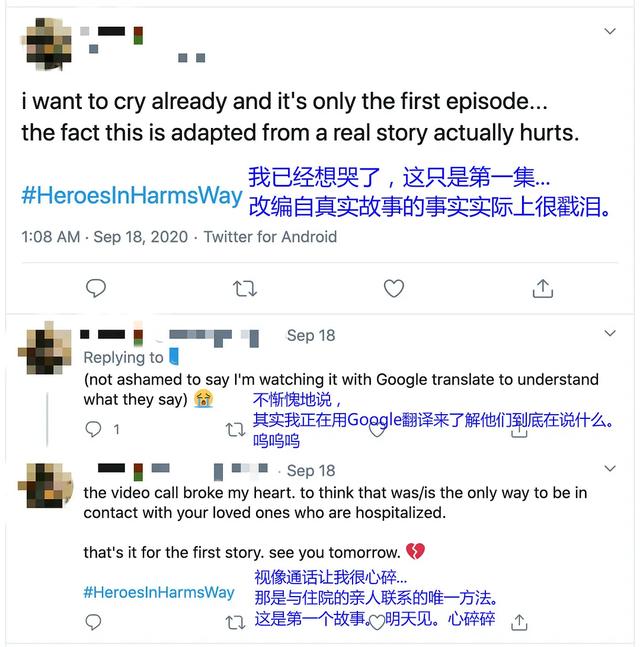
Task: Like the video call tweet
Action: 377,622
